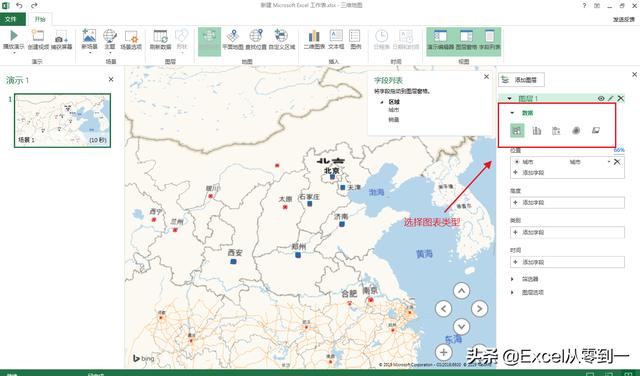Add field under Height (高度)
Viewport: 640px width, 376px height.
[x=567, y=202]
